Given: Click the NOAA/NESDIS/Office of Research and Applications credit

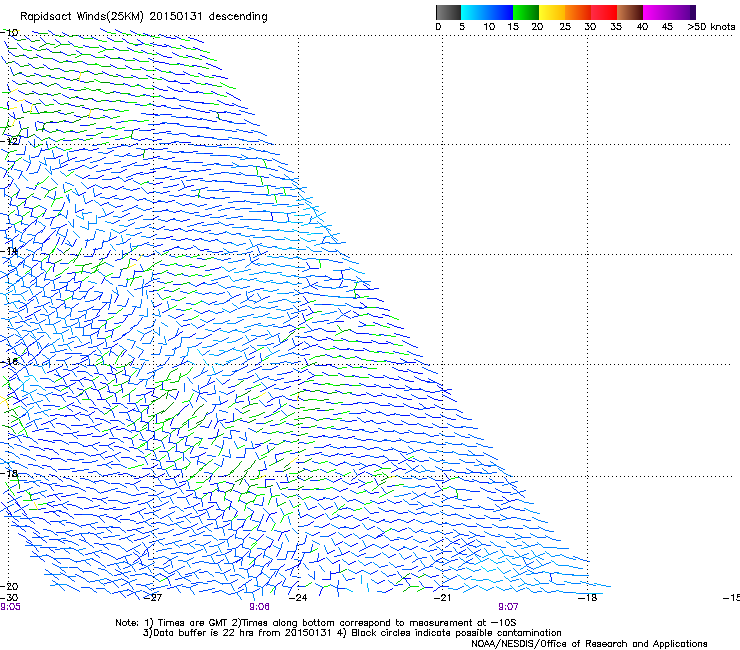Looking at the screenshot, I should pyautogui.click(x=589, y=644).
